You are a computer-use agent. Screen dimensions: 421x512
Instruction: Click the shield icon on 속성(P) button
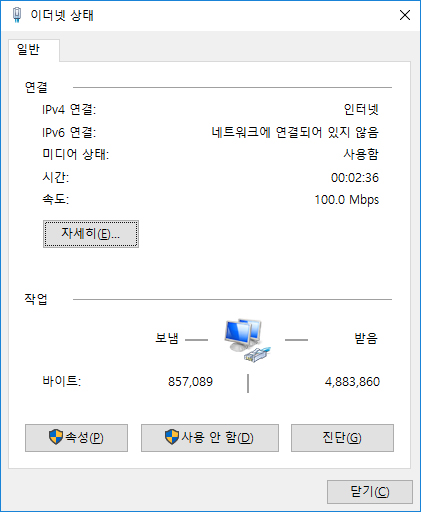[x=56, y=437]
